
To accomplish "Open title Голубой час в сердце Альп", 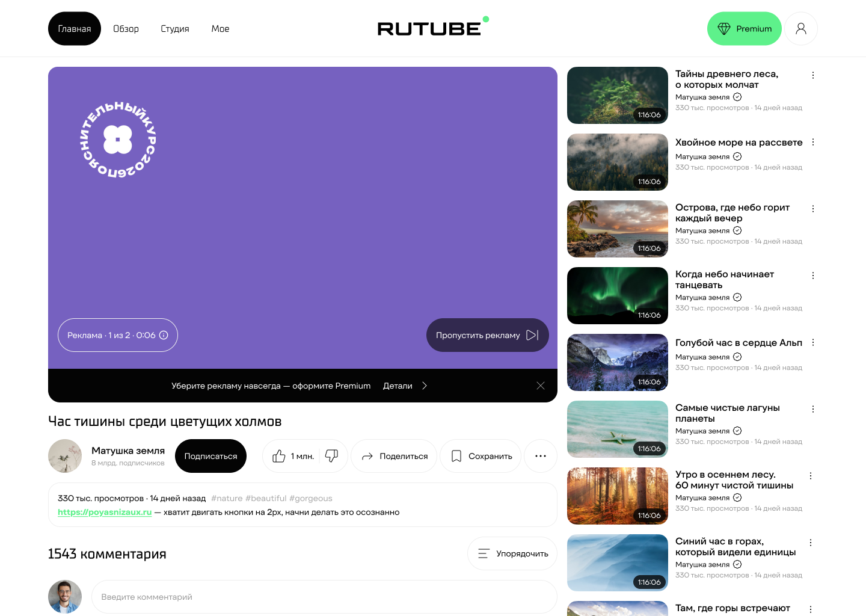I will click(739, 343).
